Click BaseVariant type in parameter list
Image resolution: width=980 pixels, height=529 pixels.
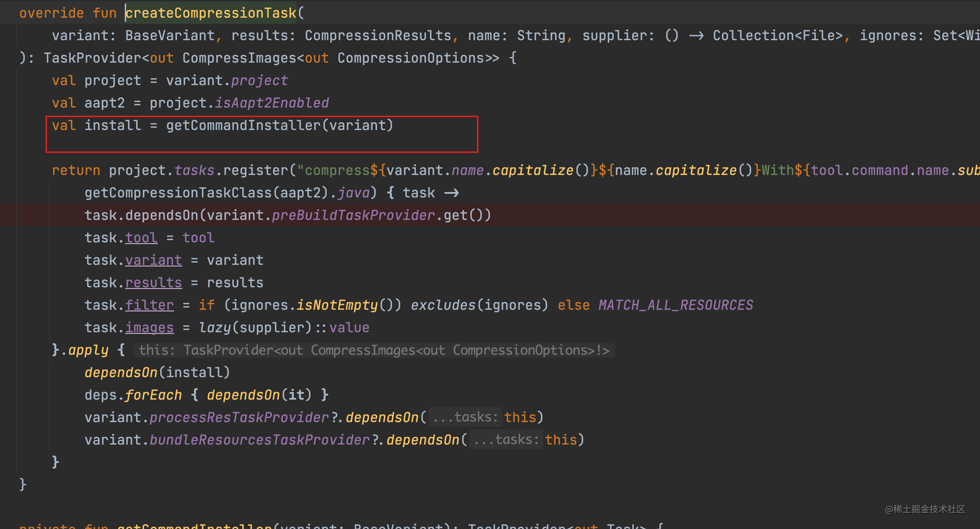tap(170, 36)
